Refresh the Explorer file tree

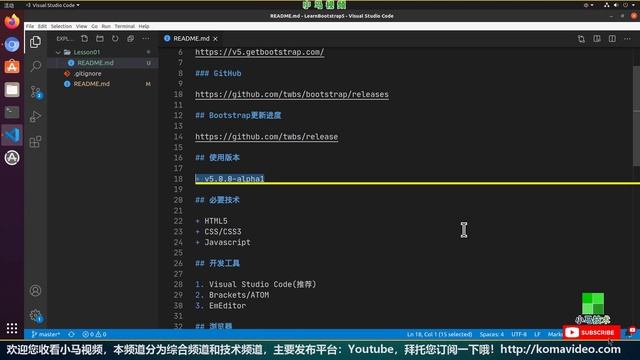tap(115, 39)
